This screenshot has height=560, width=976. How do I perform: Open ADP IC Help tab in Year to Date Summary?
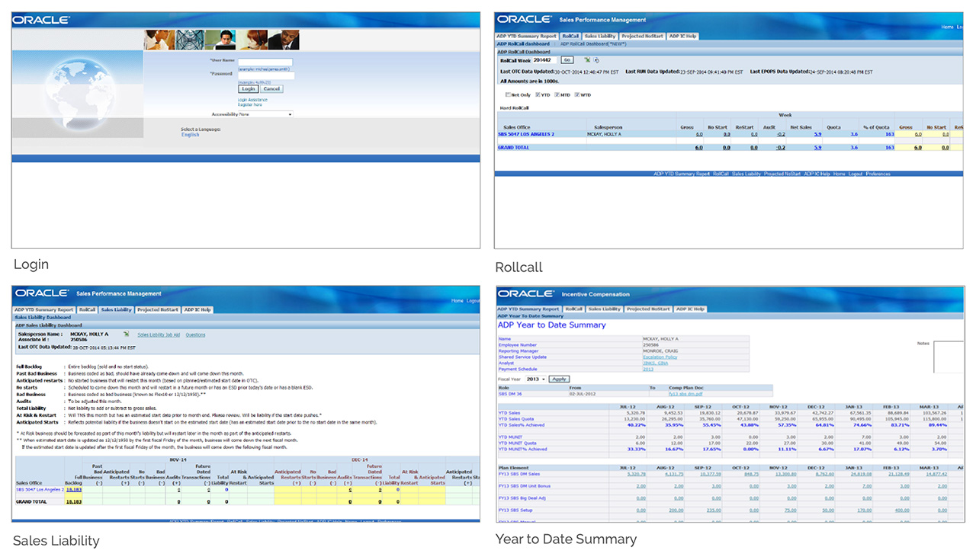coord(690,309)
